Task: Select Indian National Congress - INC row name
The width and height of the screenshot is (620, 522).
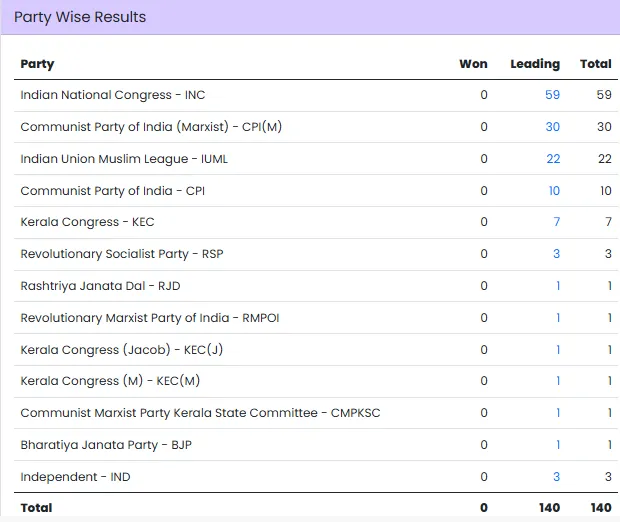Action: pos(113,95)
